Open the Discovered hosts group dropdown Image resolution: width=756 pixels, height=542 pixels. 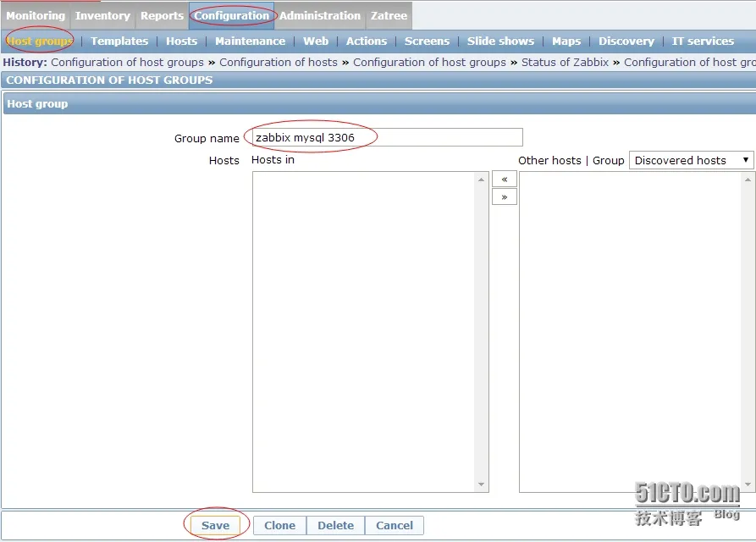[692, 160]
